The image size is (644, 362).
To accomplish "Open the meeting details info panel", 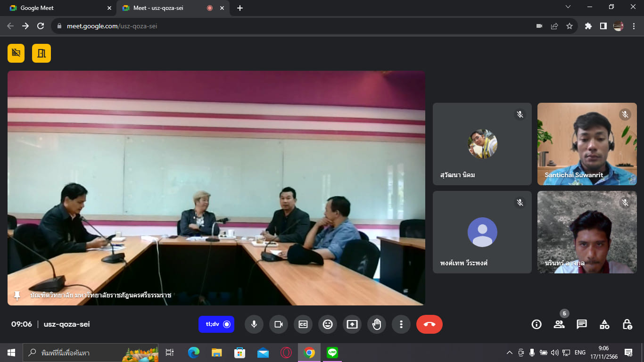I will (x=536, y=324).
